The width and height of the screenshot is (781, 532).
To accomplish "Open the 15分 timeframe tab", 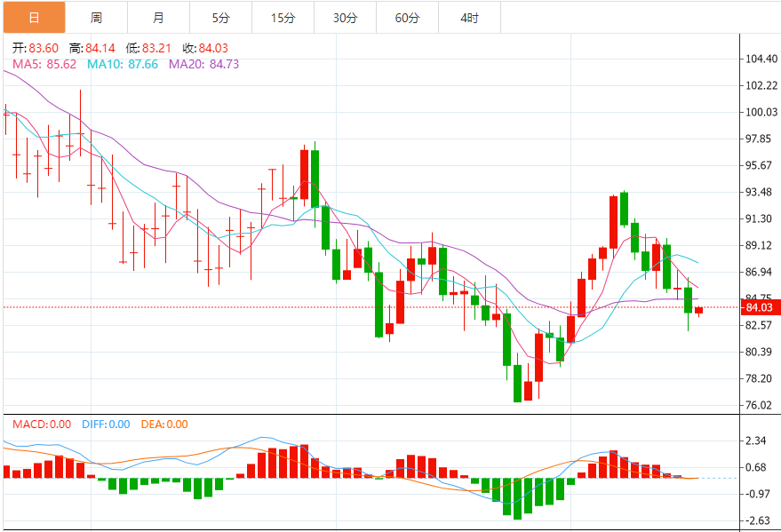I will pos(283,18).
